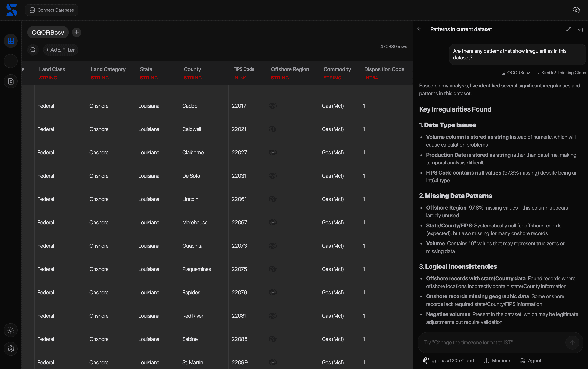
Task: Open settings gear in sidebar
Action: (x=11, y=349)
